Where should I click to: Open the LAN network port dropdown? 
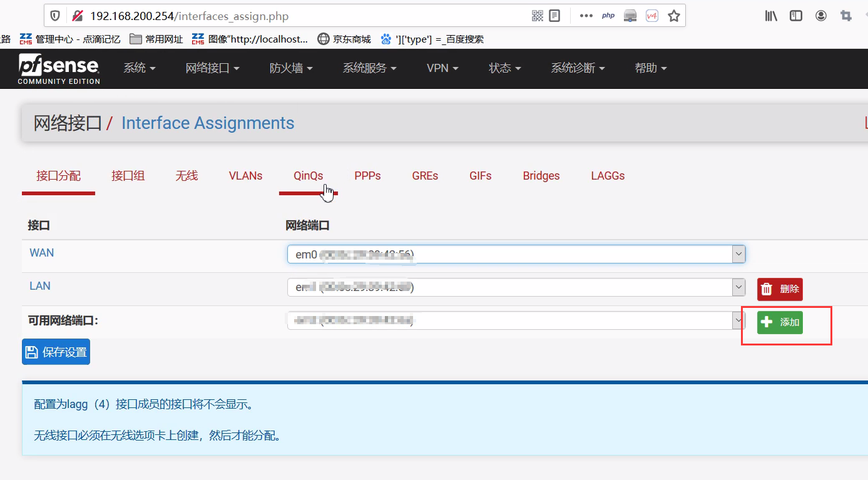pos(516,287)
